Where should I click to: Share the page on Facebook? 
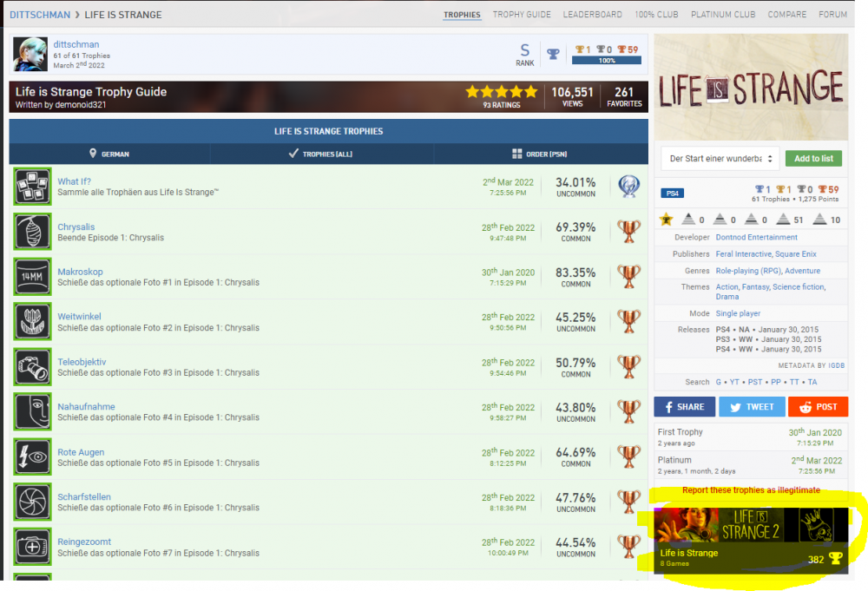(x=684, y=406)
